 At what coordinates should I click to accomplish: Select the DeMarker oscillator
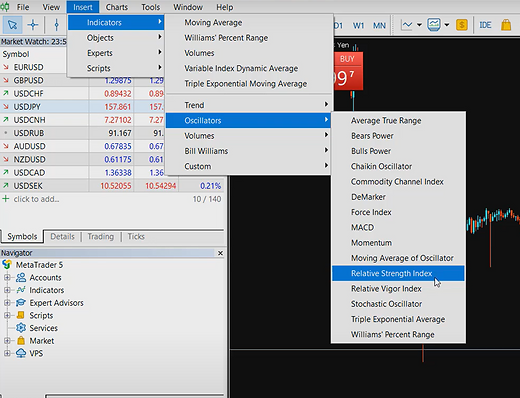pyautogui.click(x=398, y=197)
